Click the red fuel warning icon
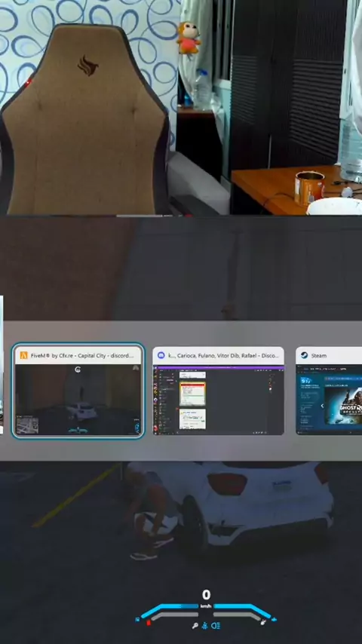This screenshot has width=362, height=644. [x=149, y=623]
